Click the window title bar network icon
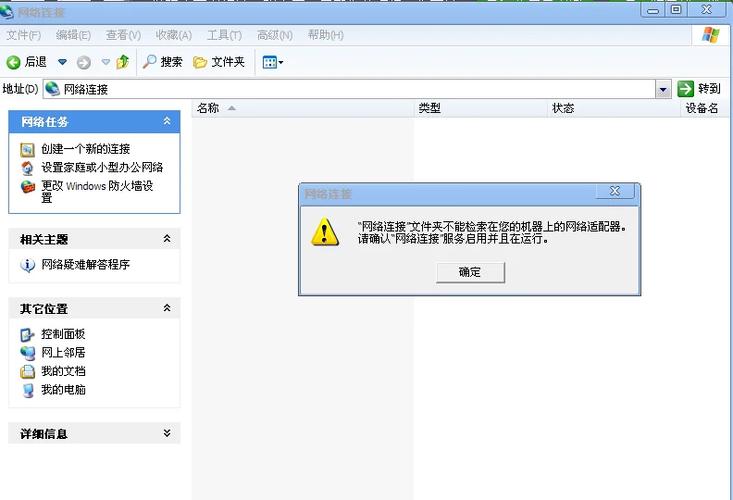Screen dimensions: 733x500 pos(7,12)
